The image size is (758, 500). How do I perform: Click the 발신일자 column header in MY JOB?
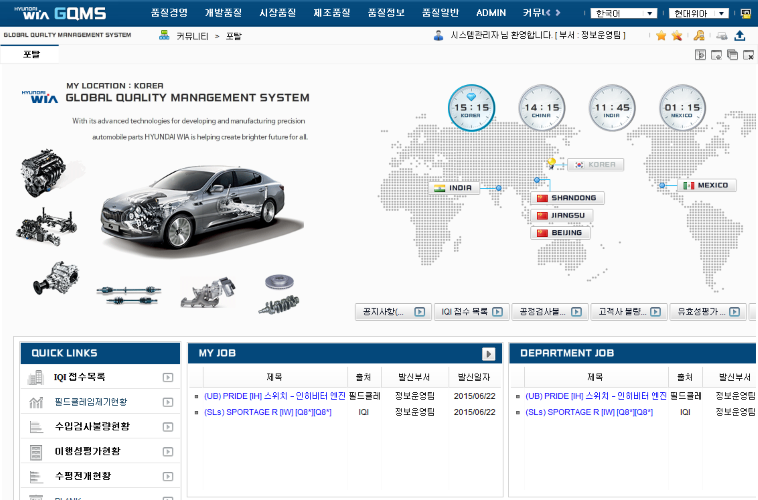474,377
